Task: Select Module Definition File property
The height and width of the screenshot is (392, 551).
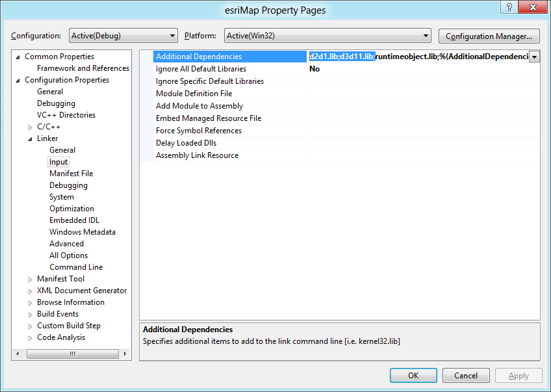Action: (x=230, y=94)
